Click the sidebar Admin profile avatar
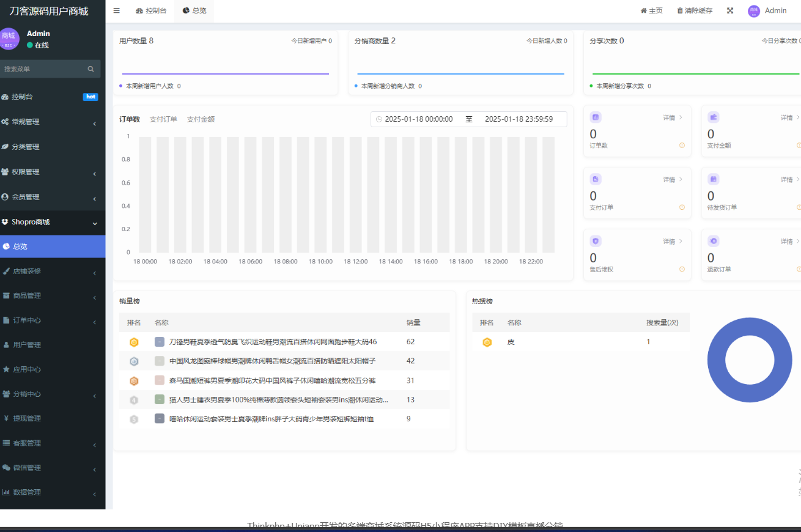 (8, 39)
